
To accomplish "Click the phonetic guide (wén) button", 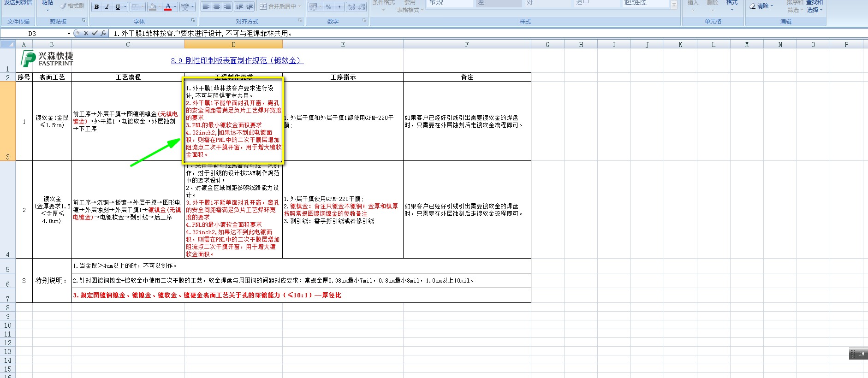I will click(185, 7).
